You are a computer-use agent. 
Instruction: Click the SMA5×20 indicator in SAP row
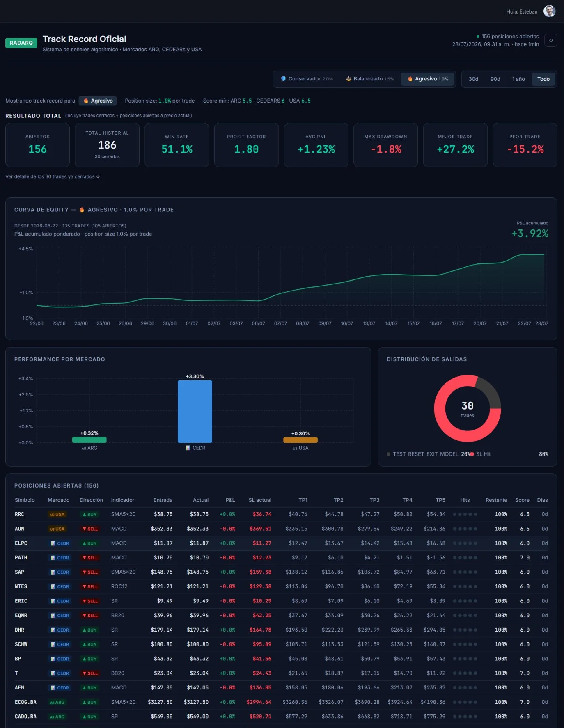[x=123, y=572]
